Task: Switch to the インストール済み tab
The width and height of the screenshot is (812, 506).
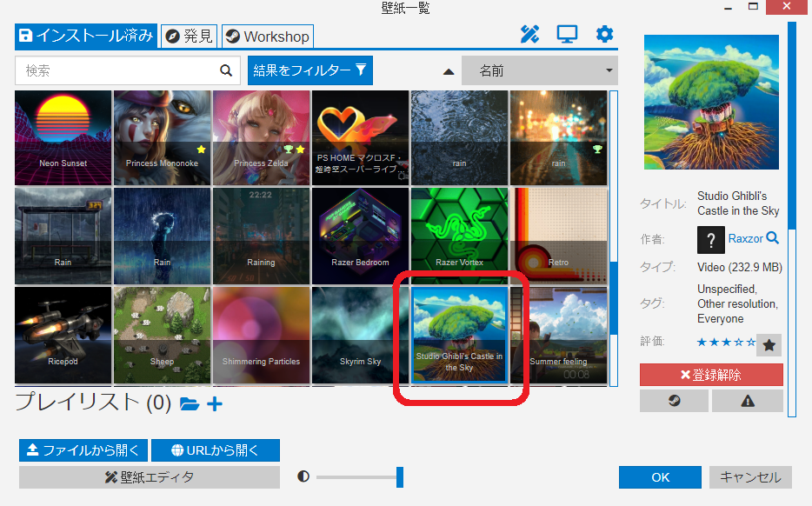Action: [86, 36]
